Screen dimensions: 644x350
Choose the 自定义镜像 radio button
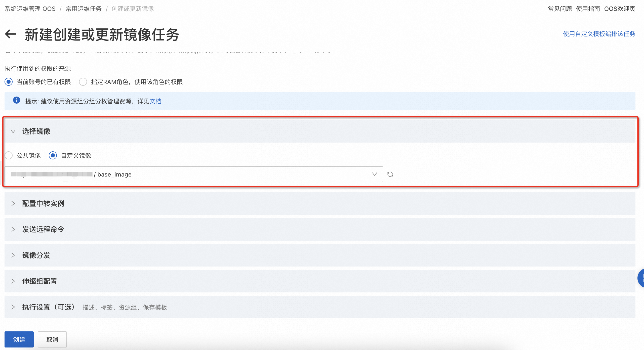pyautogui.click(x=53, y=156)
